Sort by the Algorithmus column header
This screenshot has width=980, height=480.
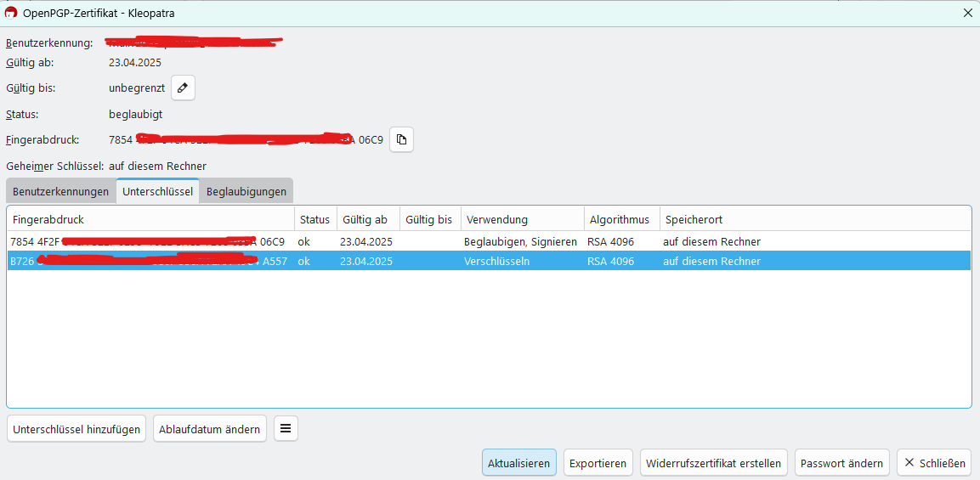point(622,220)
